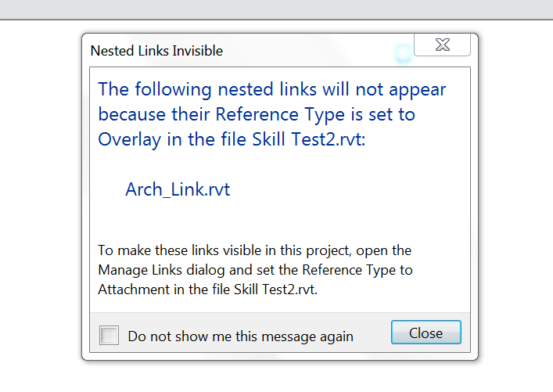553x392 pixels.
Task: Click 'Skill Test2.rvt:' in the blue heading
Action: (x=311, y=140)
